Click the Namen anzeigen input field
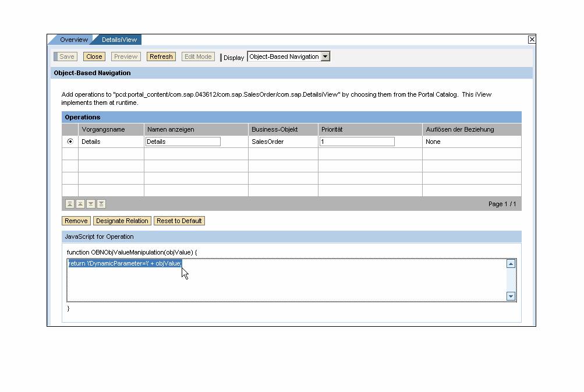Viewport: 584px width, 392px height. click(x=183, y=142)
